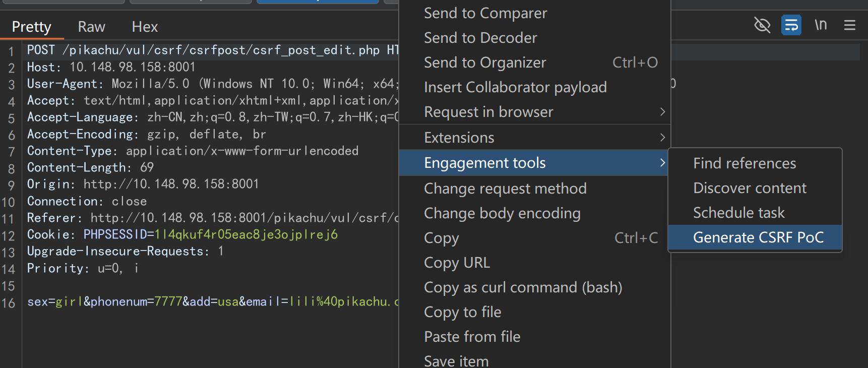Choose Find references in submenu
868x368 pixels.
click(744, 163)
